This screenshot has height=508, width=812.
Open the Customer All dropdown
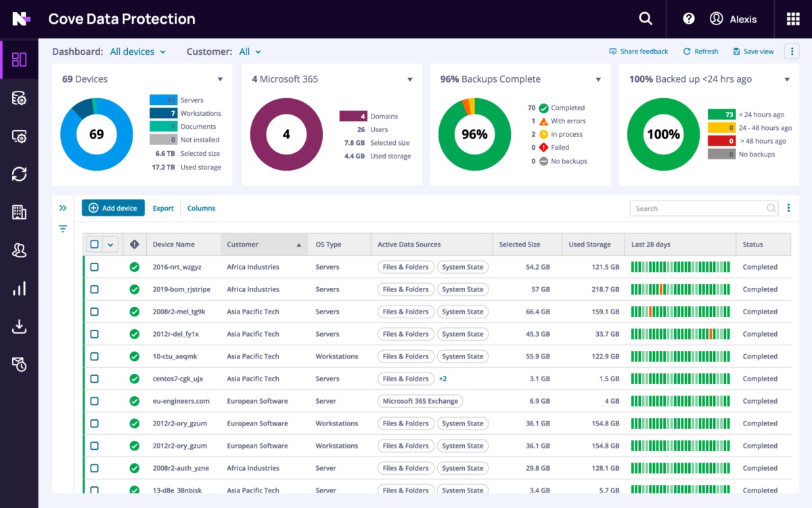click(x=250, y=51)
